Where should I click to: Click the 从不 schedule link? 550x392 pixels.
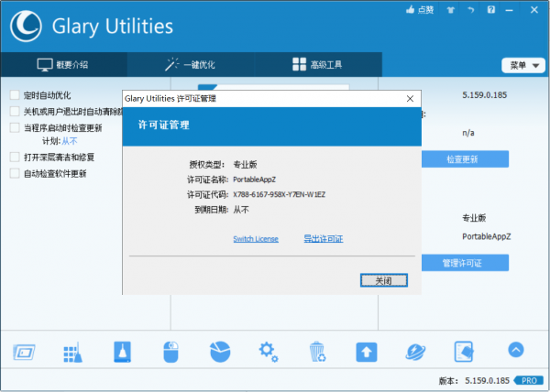(x=70, y=141)
